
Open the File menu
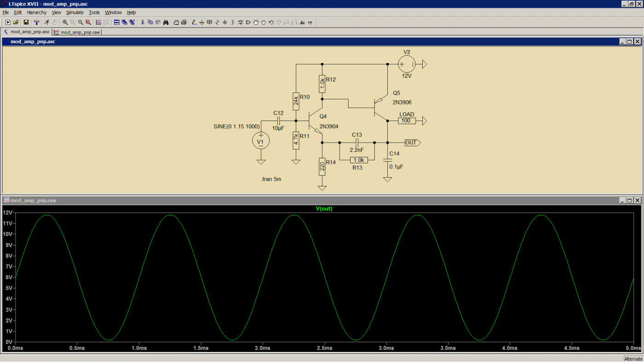click(x=6, y=12)
